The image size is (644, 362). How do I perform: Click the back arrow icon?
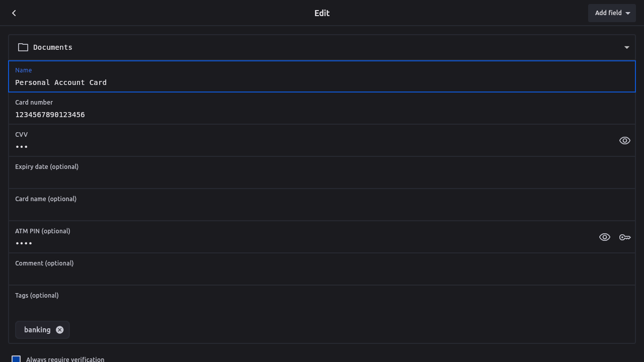pos(14,13)
